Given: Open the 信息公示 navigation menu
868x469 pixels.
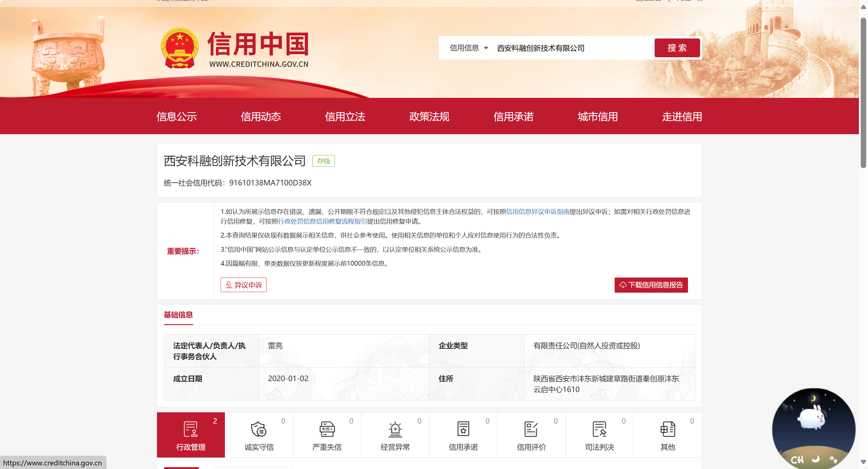Looking at the screenshot, I should [x=176, y=117].
